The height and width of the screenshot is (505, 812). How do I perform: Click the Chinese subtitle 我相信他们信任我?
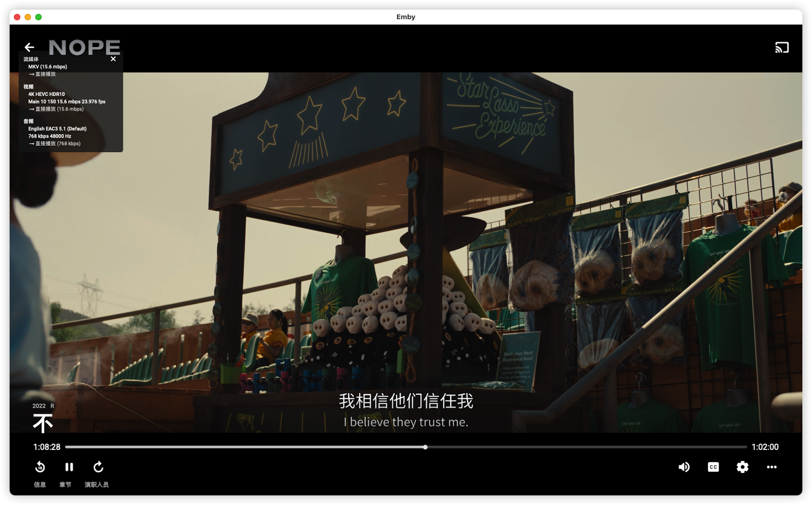coord(406,401)
